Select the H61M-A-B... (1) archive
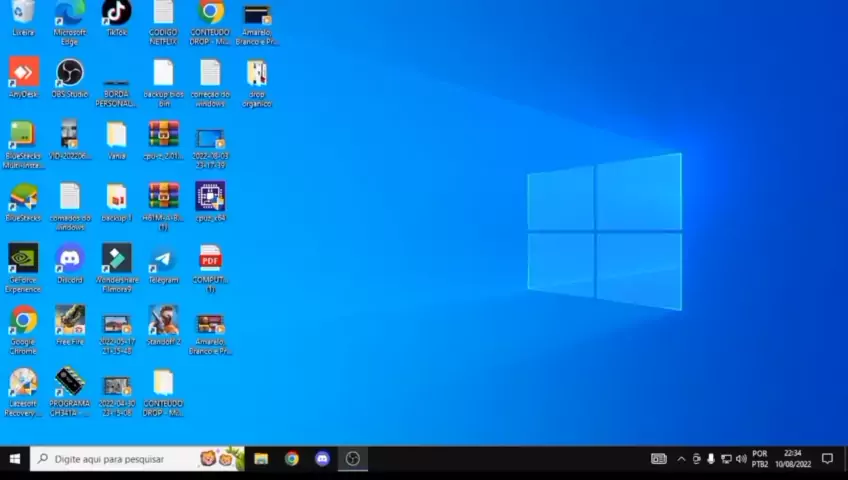 (163, 206)
